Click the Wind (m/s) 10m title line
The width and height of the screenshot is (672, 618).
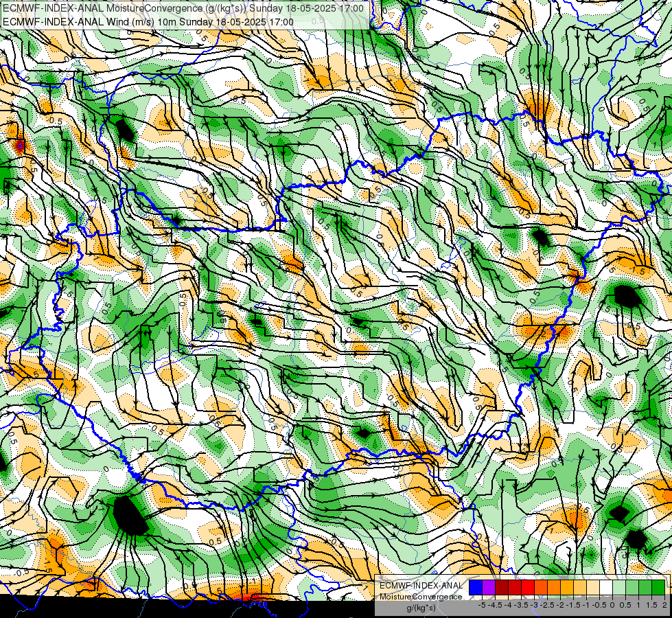tap(148, 22)
